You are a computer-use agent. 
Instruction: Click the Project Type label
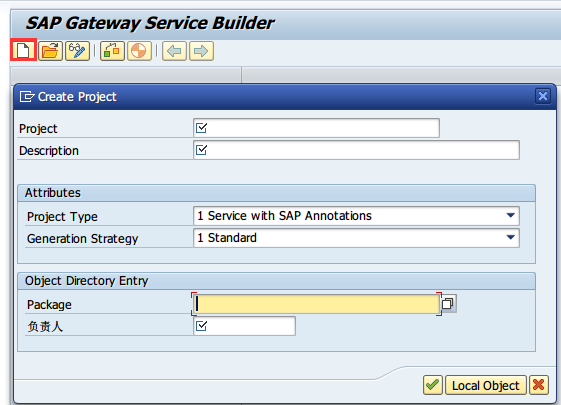(62, 216)
